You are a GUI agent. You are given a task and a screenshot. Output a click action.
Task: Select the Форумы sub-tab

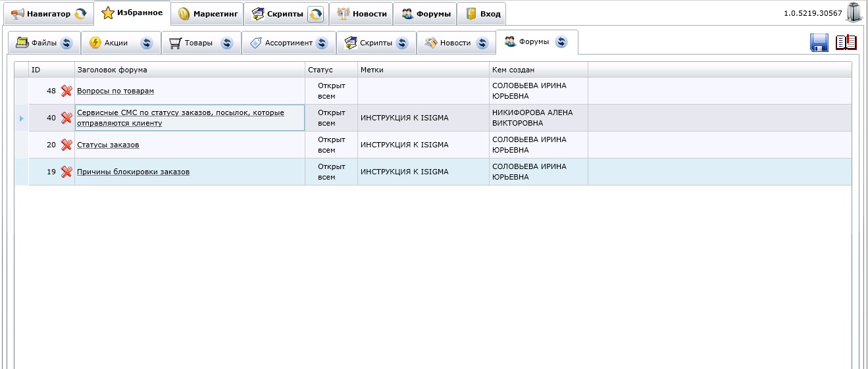click(536, 41)
